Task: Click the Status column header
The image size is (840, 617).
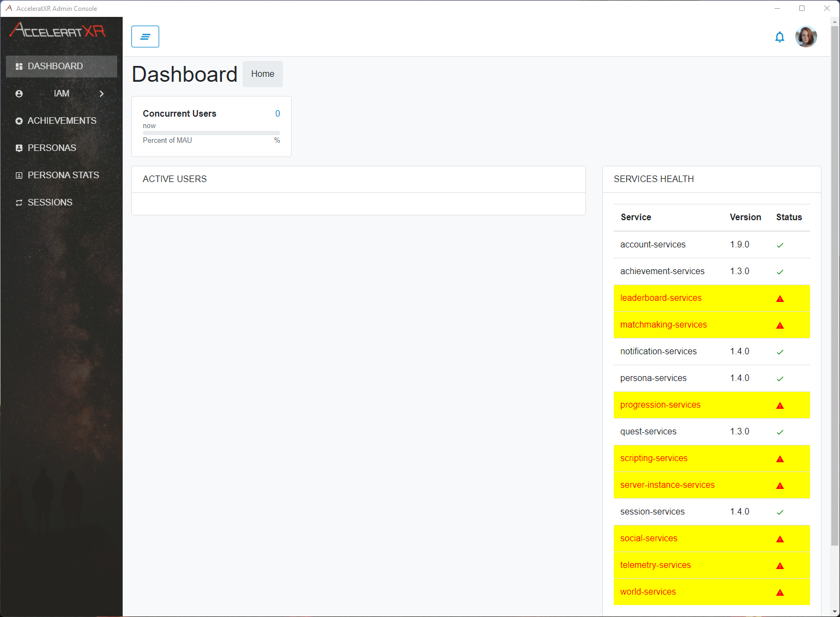Action: 789,217
